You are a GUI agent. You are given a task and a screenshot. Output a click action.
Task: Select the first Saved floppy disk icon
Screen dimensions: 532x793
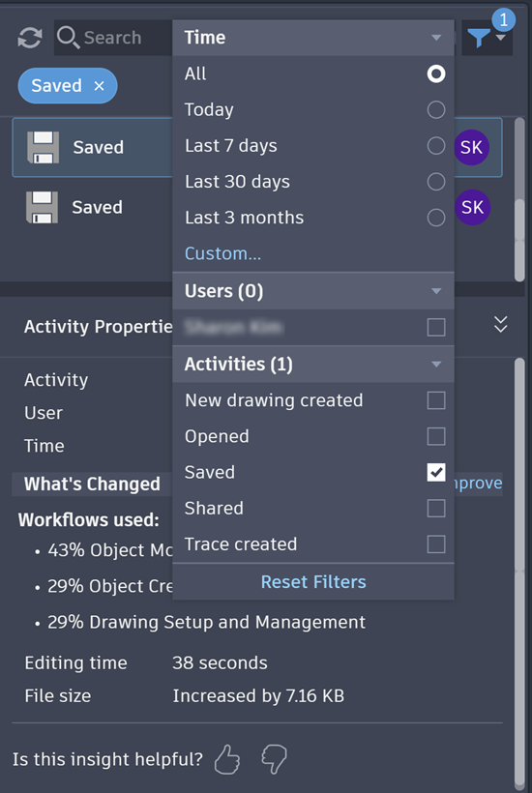(x=43, y=147)
